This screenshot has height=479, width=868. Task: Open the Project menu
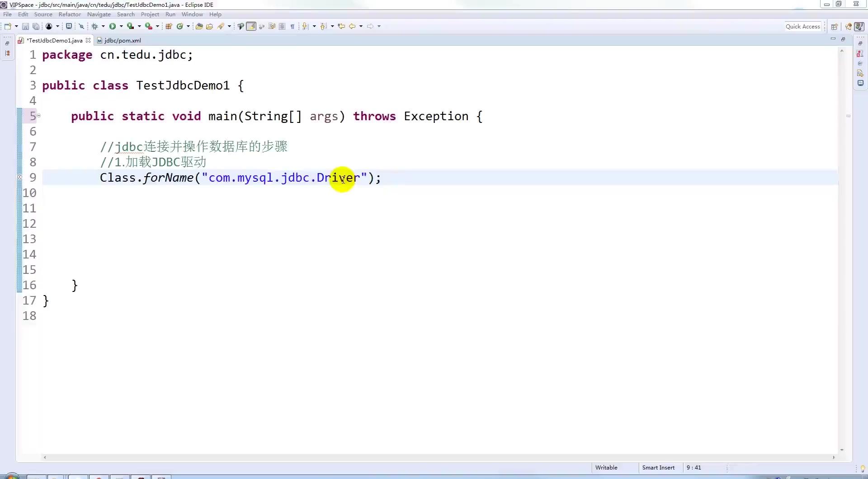tap(150, 14)
